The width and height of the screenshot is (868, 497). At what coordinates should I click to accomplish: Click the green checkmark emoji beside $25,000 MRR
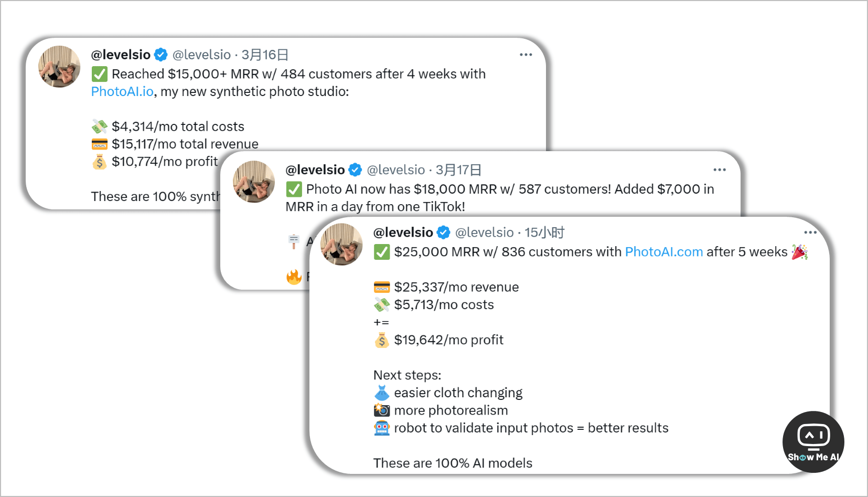382,252
